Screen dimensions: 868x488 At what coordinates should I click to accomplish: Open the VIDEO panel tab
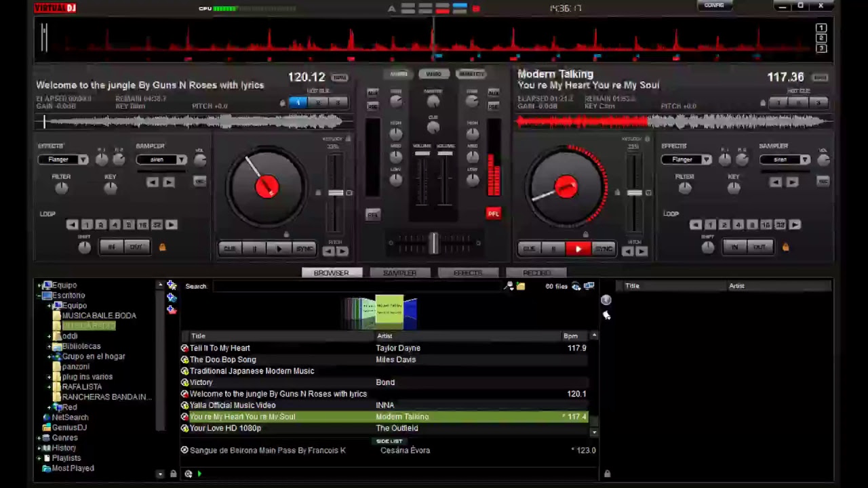click(x=434, y=74)
